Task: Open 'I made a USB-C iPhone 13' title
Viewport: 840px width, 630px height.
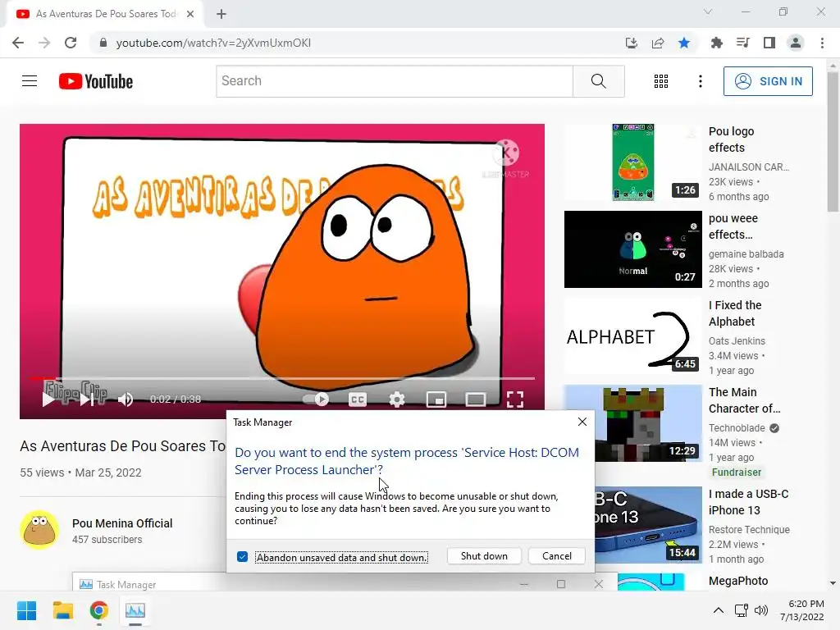Action: (x=748, y=502)
